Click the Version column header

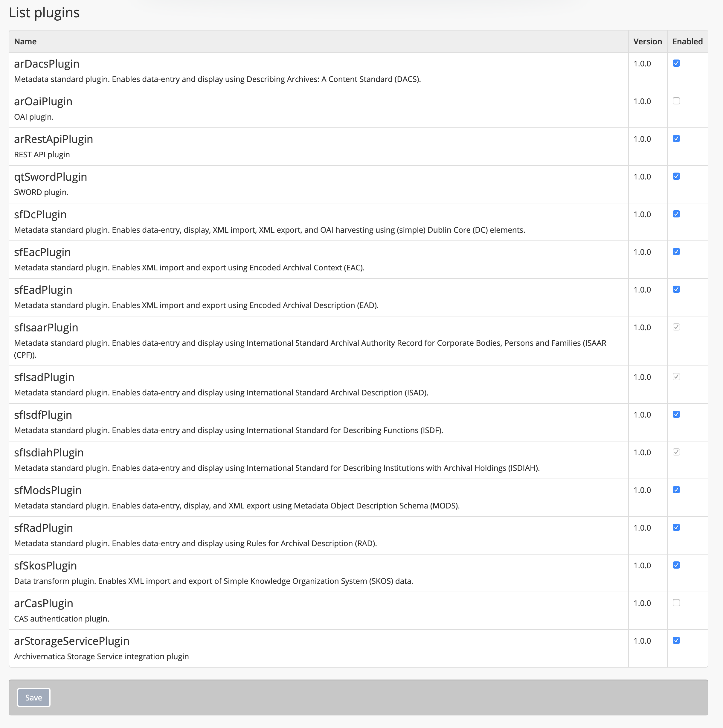coord(647,42)
